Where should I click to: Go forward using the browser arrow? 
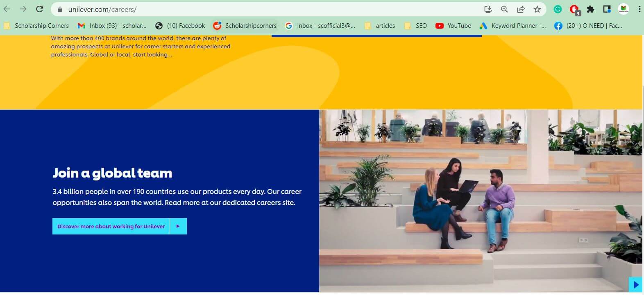coord(23,9)
